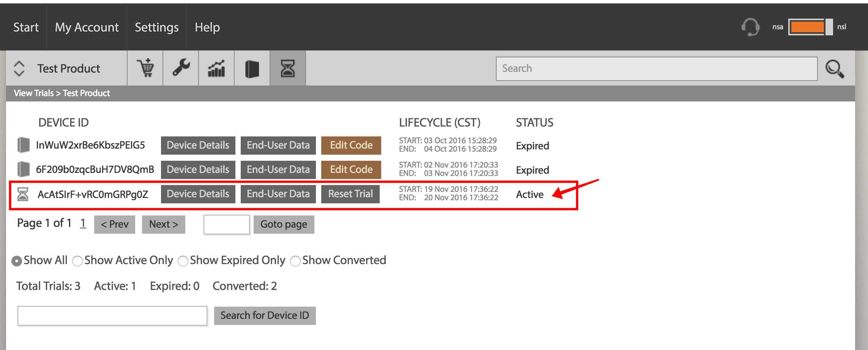Open the Start menu

coord(26,27)
